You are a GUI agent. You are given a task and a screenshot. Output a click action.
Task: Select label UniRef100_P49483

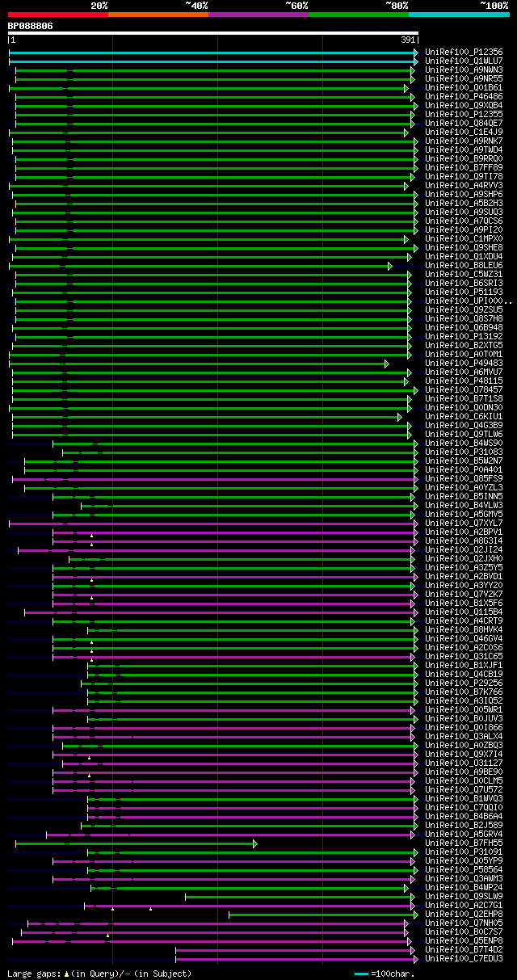[464, 363]
